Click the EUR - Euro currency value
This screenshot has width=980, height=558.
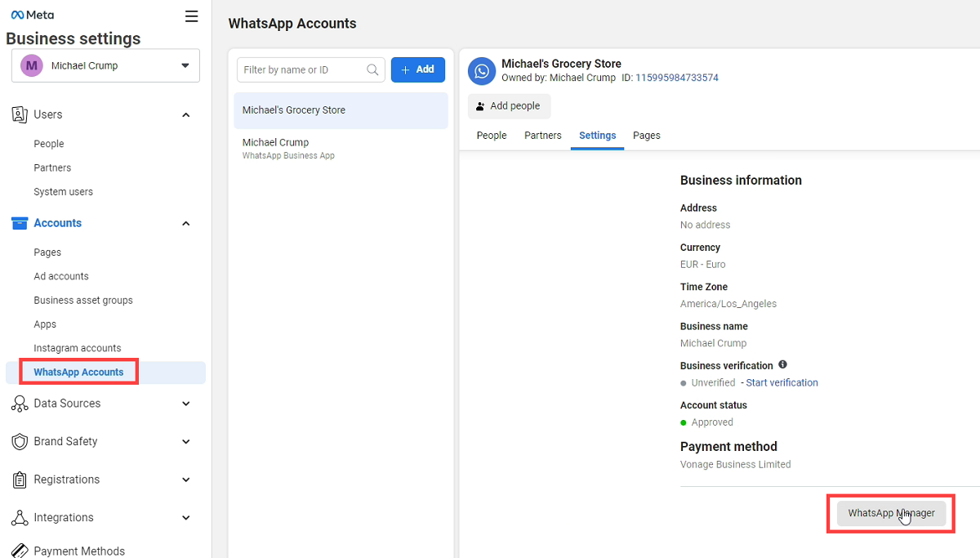pos(703,265)
